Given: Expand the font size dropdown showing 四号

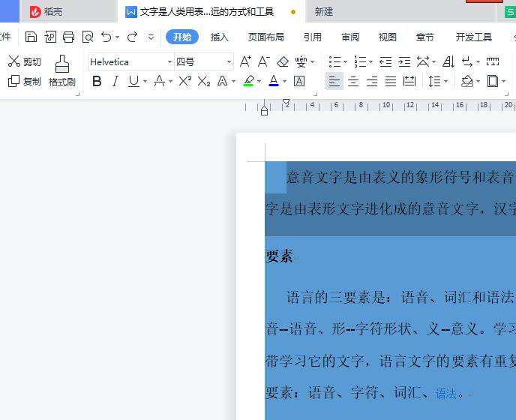Looking at the screenshot, I should [229, 61].
